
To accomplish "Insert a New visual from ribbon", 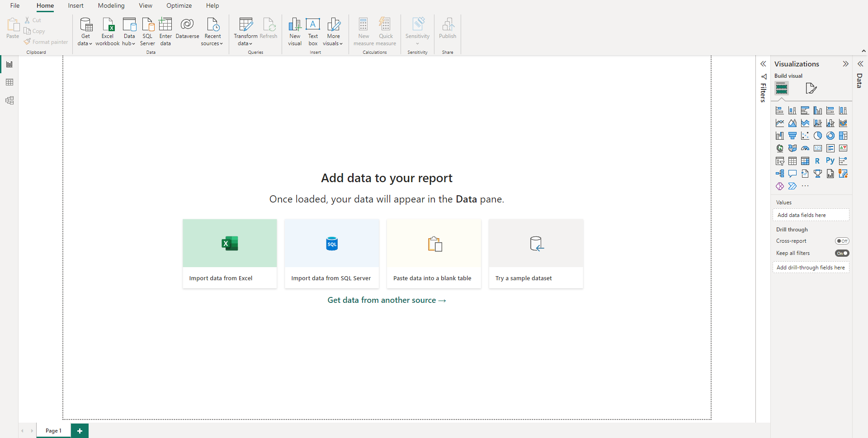I will 295,32.
